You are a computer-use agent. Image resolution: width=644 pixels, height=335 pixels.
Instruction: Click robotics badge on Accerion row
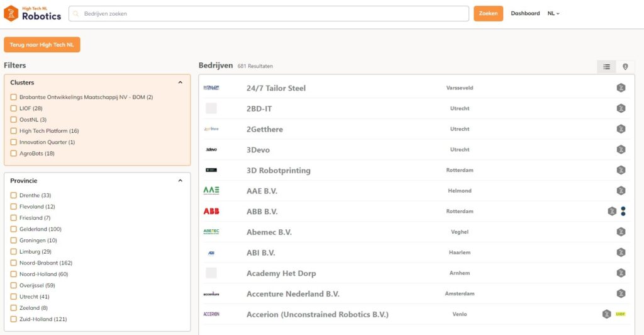(x=607, y=314)
